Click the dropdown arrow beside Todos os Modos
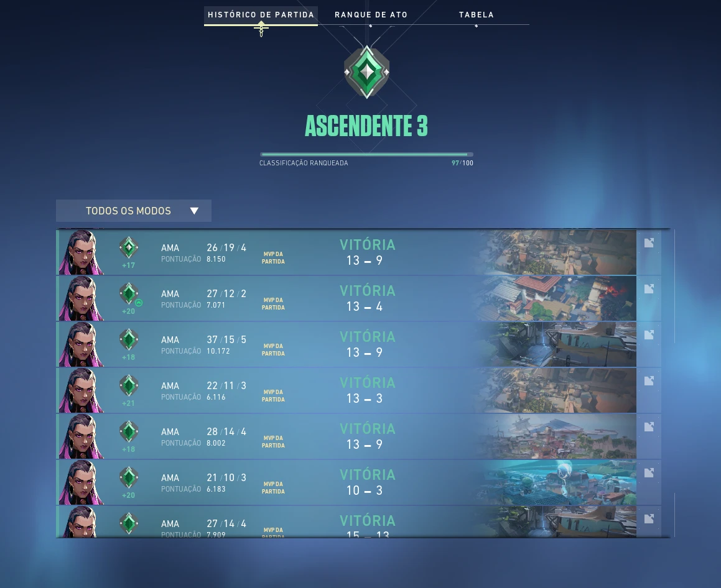The height and width of the screenshot is (588, 721). click(x=194, y=211)
